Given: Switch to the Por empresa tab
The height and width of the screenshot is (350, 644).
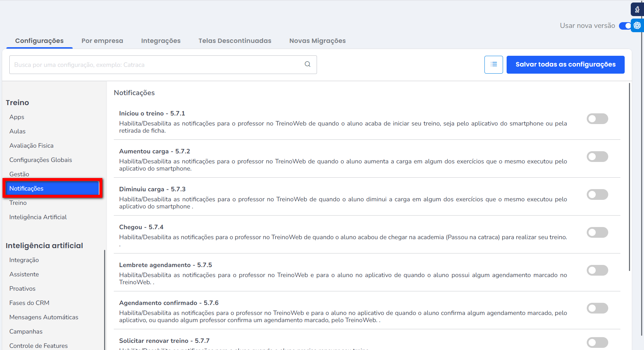Looking at the screenshot, I should 102,41.
